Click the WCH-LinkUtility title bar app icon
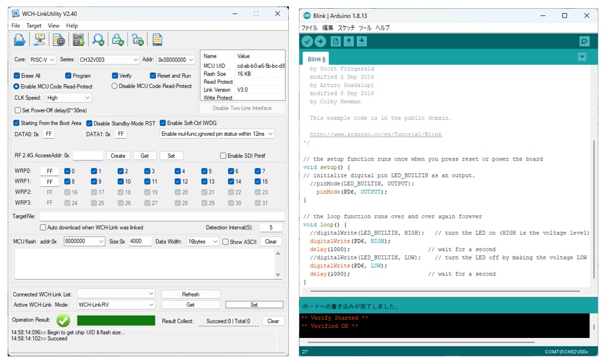The height and width of the screenshot is (364, 606). (x=15, y=14)
